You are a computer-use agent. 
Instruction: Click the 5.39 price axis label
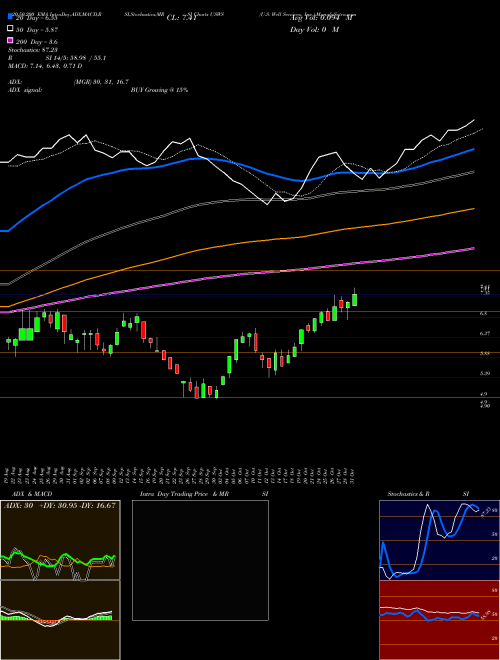pos(484,373)
